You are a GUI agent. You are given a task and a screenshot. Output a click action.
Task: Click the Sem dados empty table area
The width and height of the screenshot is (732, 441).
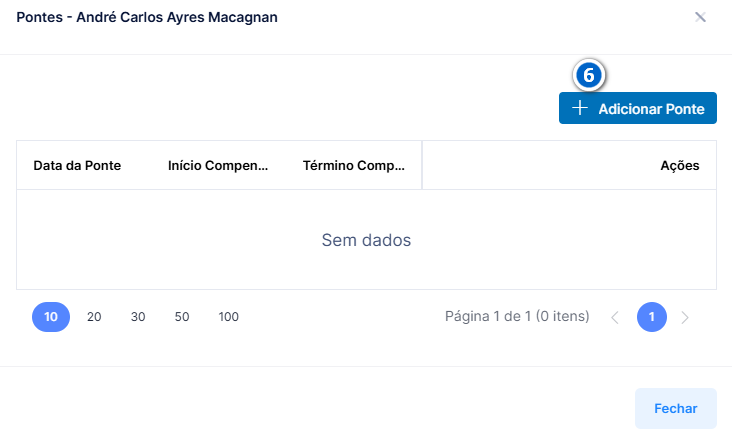tap(366, 240)
